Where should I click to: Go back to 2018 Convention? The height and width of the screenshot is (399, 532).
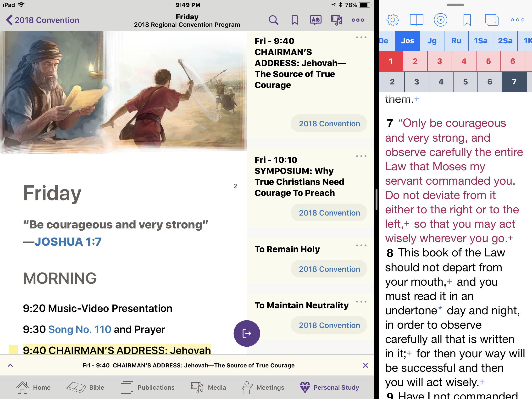click(43, 20)
